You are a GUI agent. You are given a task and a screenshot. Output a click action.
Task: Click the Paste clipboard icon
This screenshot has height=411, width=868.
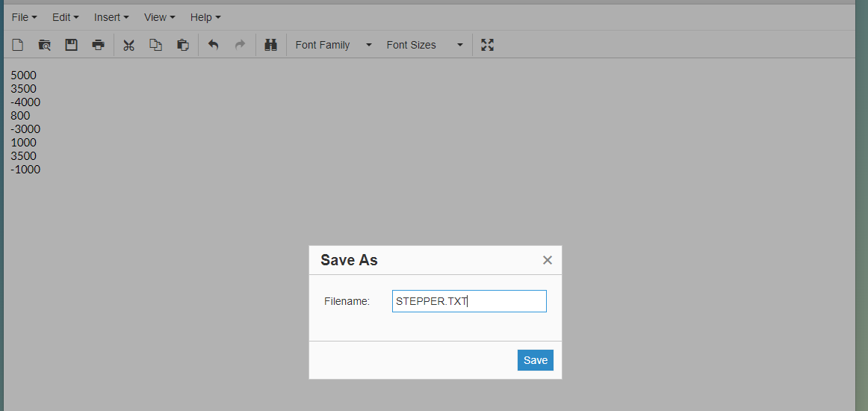(182, 45)
